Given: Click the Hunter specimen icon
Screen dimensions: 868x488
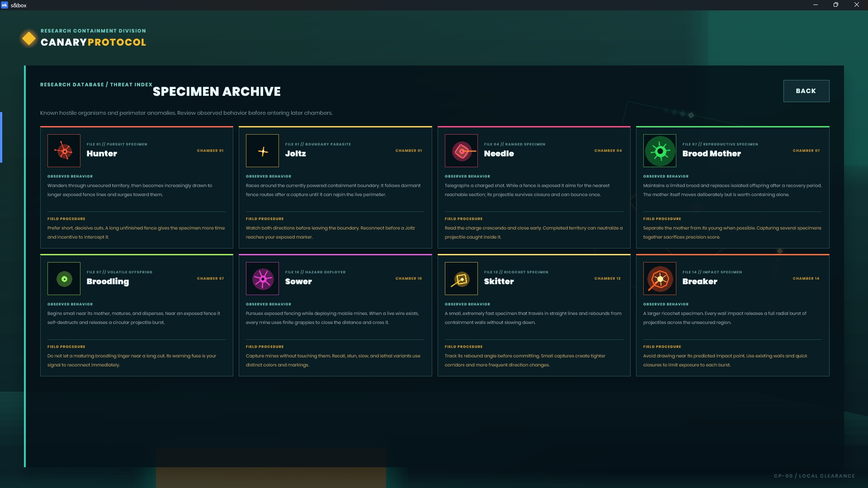Looking at the screenshot, I should pos(64,151).
